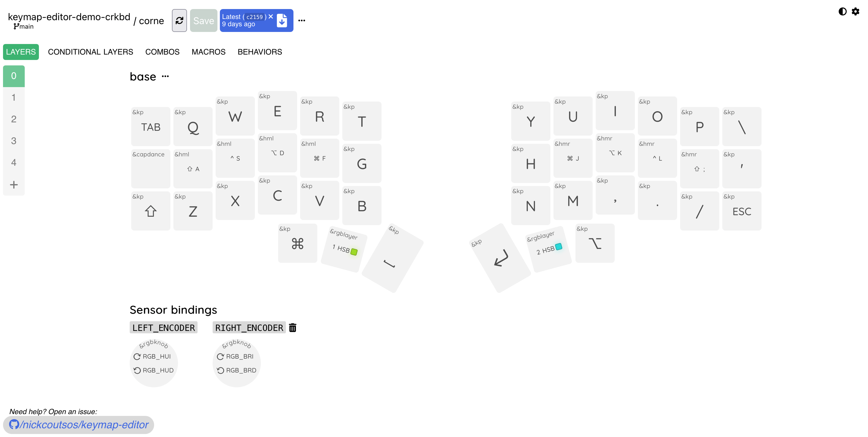
Task: Click the refresh/sync keymap icon
Action: [179, 20]
